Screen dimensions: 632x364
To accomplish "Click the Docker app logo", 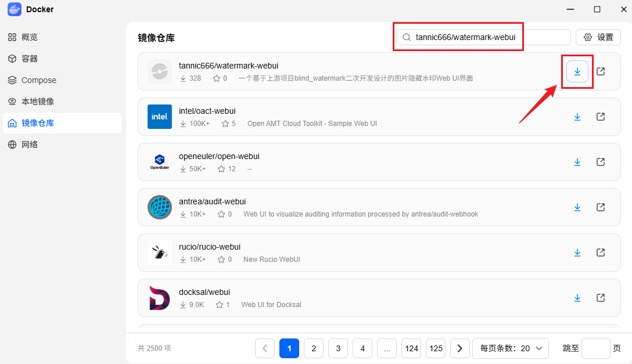I will coord(15,9).
